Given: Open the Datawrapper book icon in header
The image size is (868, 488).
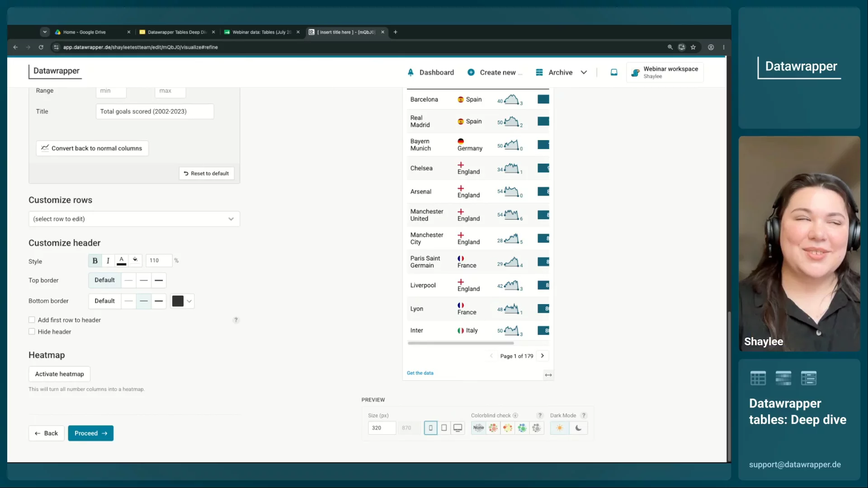Looking at the screenshot, I should pyautogui.click(x=614, y=72).
